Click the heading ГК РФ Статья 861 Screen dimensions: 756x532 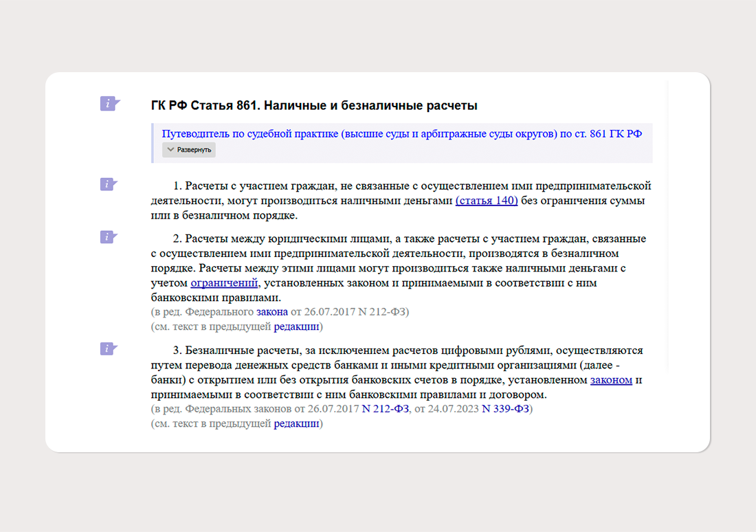pos(314,106)
